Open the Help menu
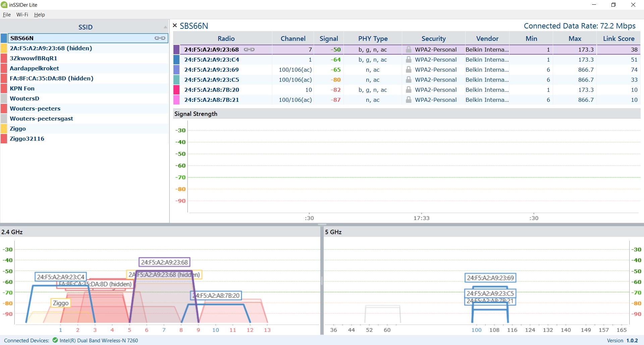The height and width of the screenshot is (345, 644). [x=39, y=15]
